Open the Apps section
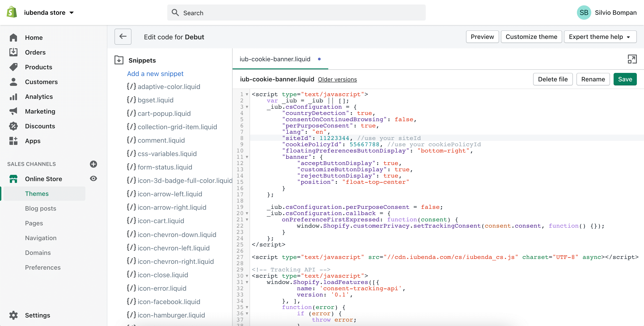 pos(33,141)
